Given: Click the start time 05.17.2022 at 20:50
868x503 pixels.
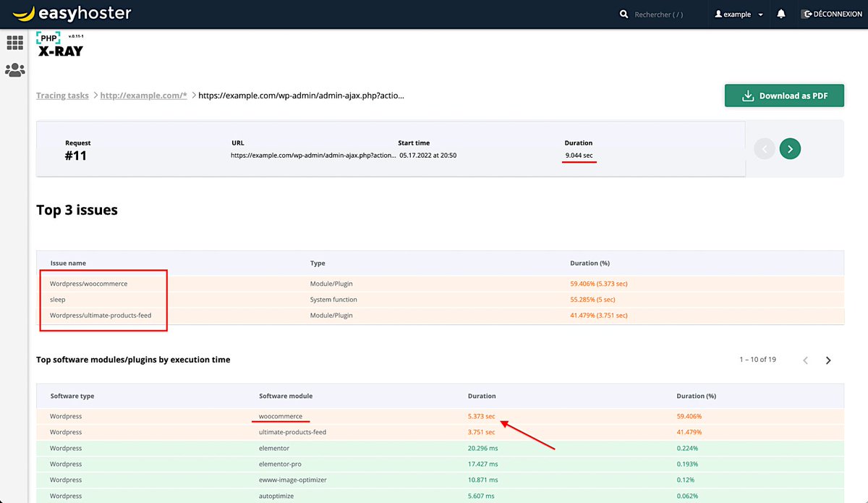Looking at the screenshot, I should click(427, 156).
